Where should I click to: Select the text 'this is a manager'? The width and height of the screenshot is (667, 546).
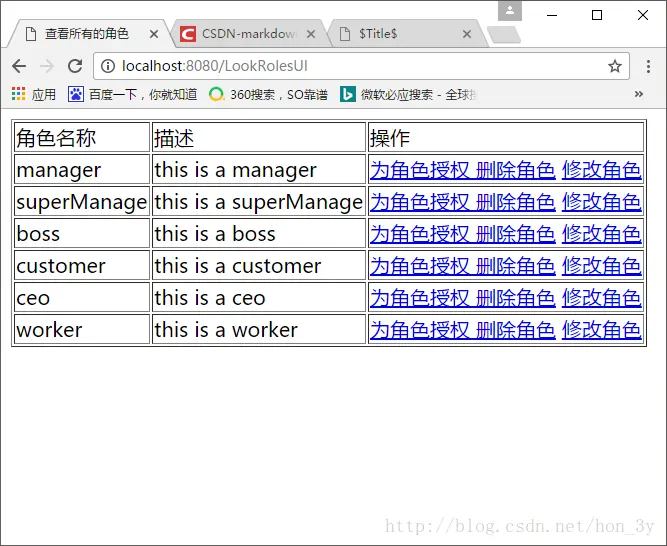coord(236,170)
